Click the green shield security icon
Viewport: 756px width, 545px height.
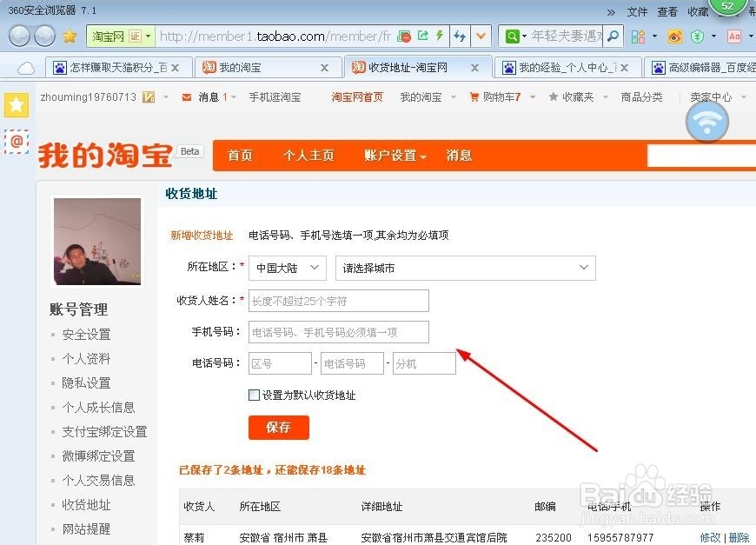697,37
